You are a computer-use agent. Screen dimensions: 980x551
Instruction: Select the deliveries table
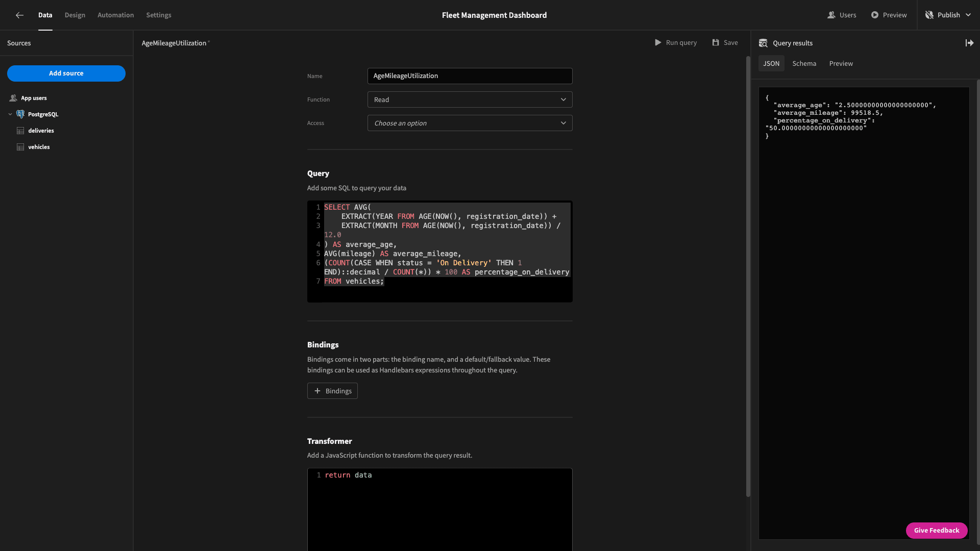click(x=41, y=131)
